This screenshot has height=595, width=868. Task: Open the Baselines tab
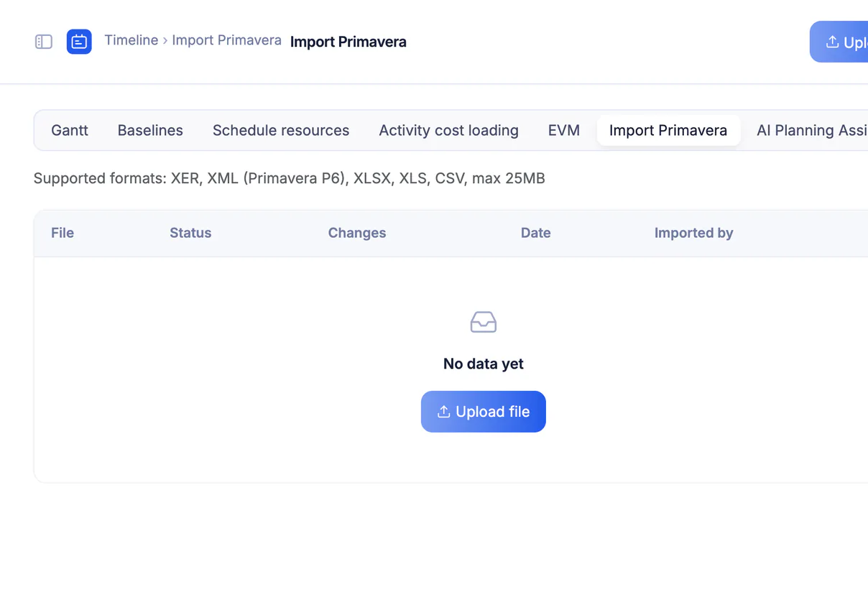click(x=150, y=130)
